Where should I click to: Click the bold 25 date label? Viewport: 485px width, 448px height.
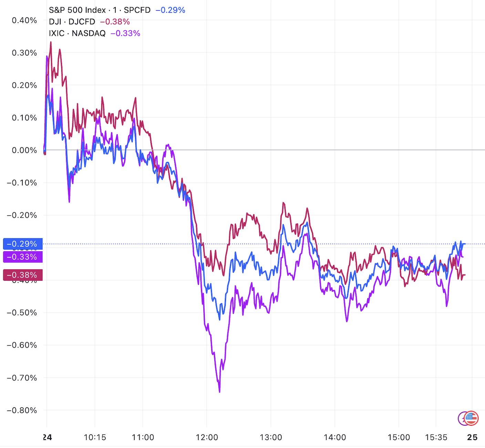pyautogui.click(x=472, y=437)
